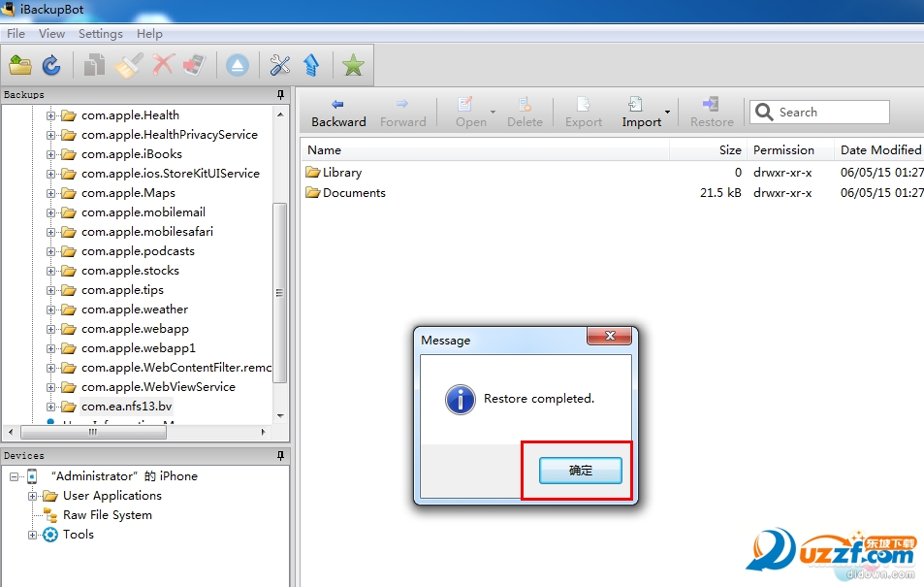Screen dimensions: 924x587
Task: Expand the com.apple.mobilesafari tree node
Action: [50, 233]
